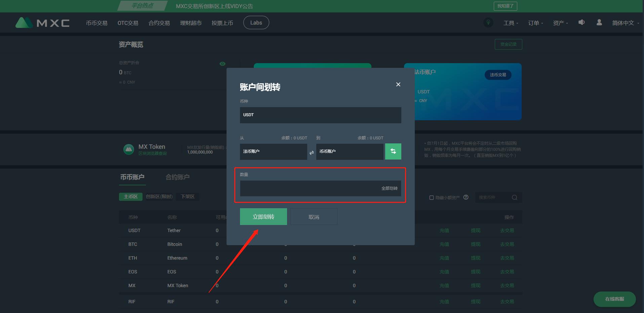Click 去交易 for RIF row

[507, 302]
